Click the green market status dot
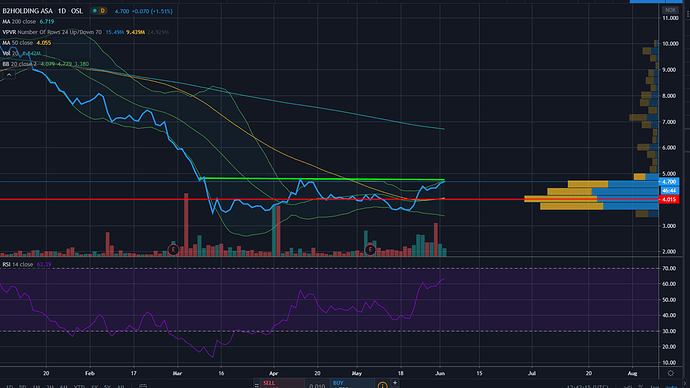Image resolution: width=690 pixels, height=388 pixels. (95, 11)
